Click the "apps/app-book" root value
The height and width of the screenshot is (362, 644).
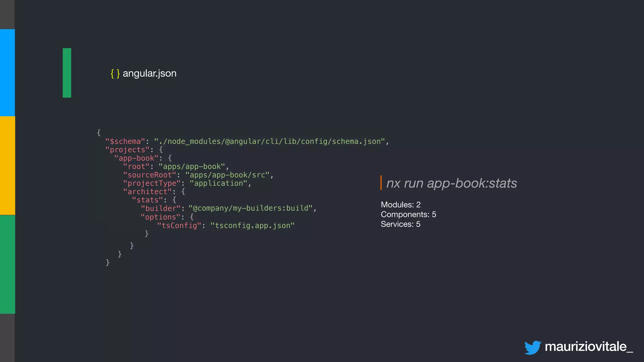(192, 167)
